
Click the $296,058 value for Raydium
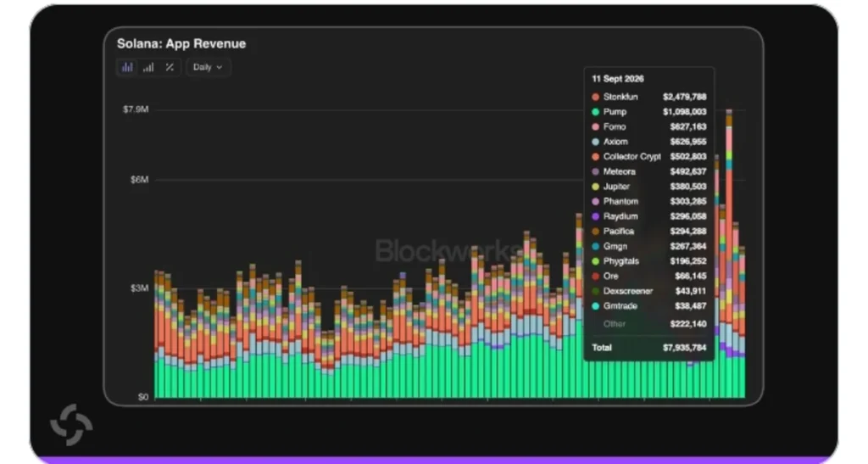tap(688, 216)
